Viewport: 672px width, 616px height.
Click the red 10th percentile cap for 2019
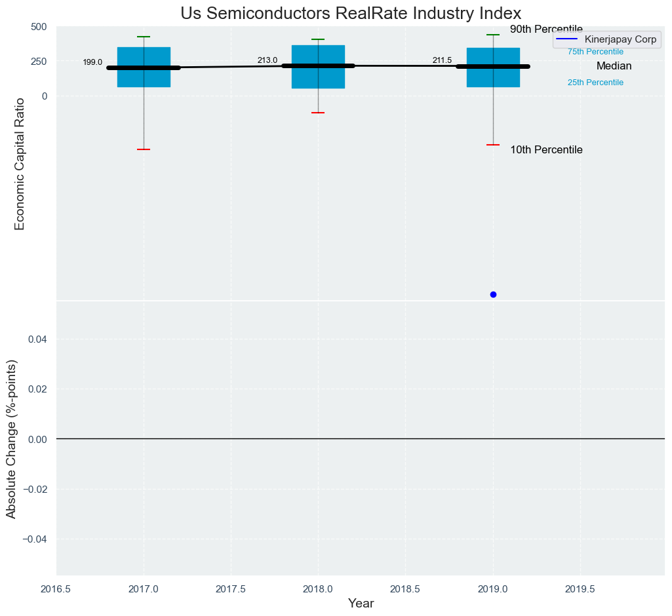493,145
